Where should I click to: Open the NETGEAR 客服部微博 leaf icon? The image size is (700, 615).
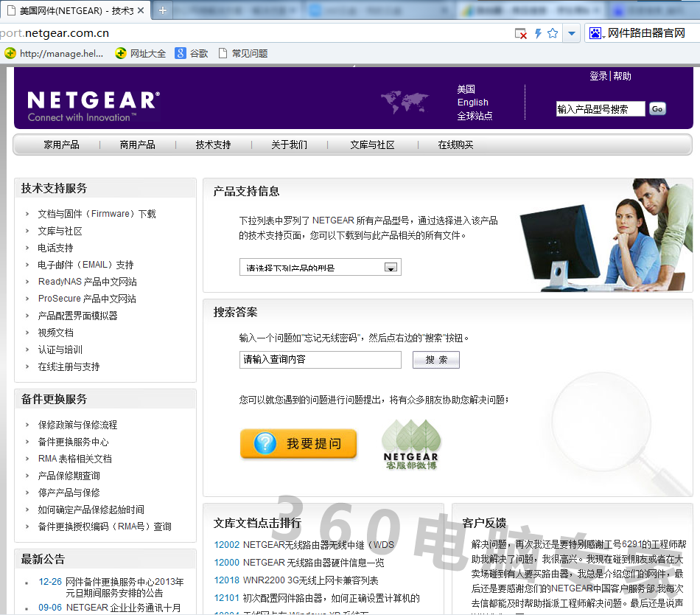click(x=411, y=444)
